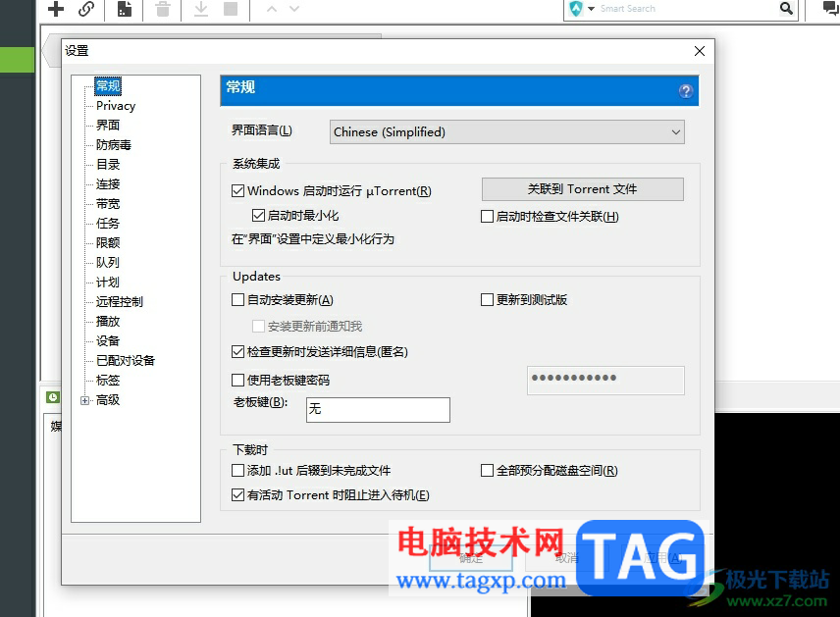
Task: Toggle 启动时检查文件关联 checkbox
Action: [487, 217]
